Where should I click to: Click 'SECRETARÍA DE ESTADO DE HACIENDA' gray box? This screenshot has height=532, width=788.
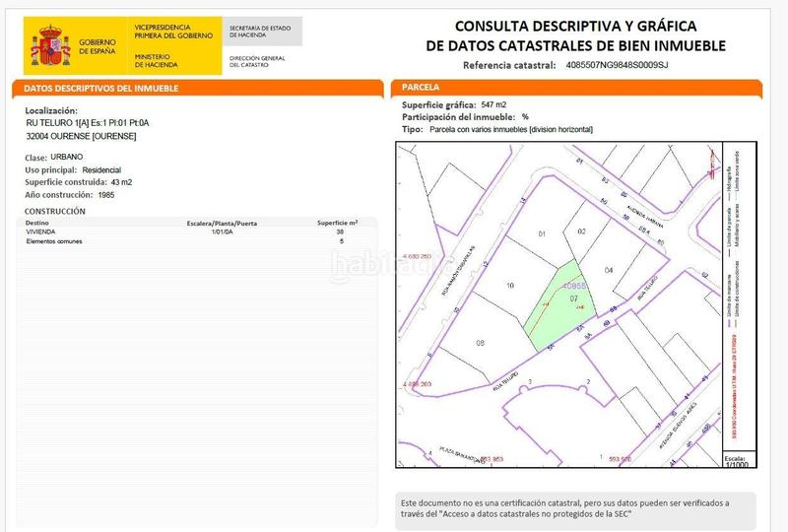[x=262, y=32]
